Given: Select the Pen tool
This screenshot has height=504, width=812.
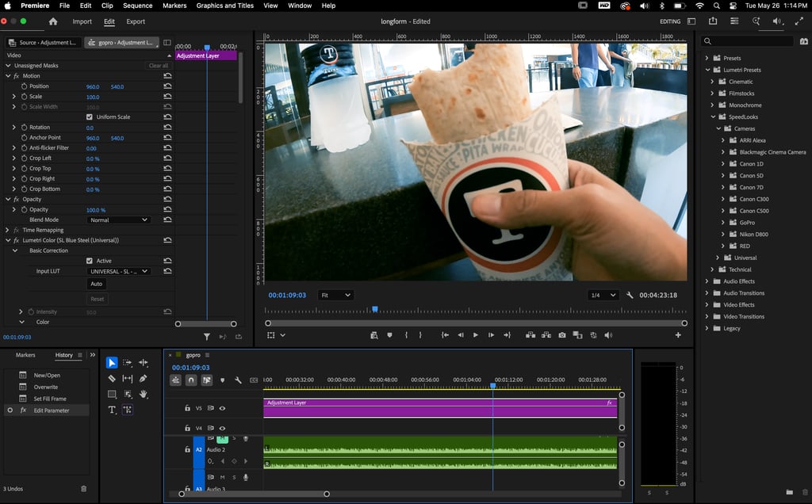Looking at the screenshot, I should [x=144, y=378].
